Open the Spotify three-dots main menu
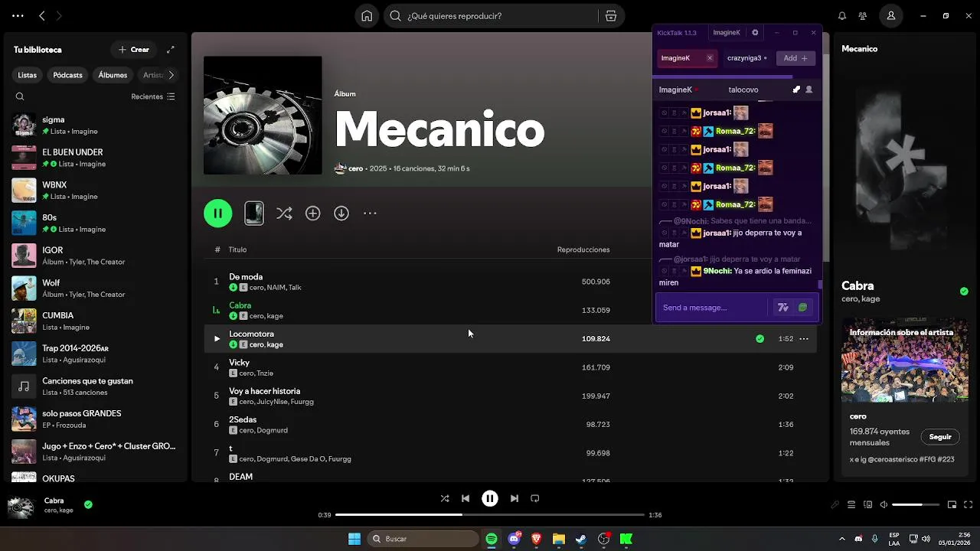This screenshot has height=551, width=980. pyautogui.click(x=18, y=16)
